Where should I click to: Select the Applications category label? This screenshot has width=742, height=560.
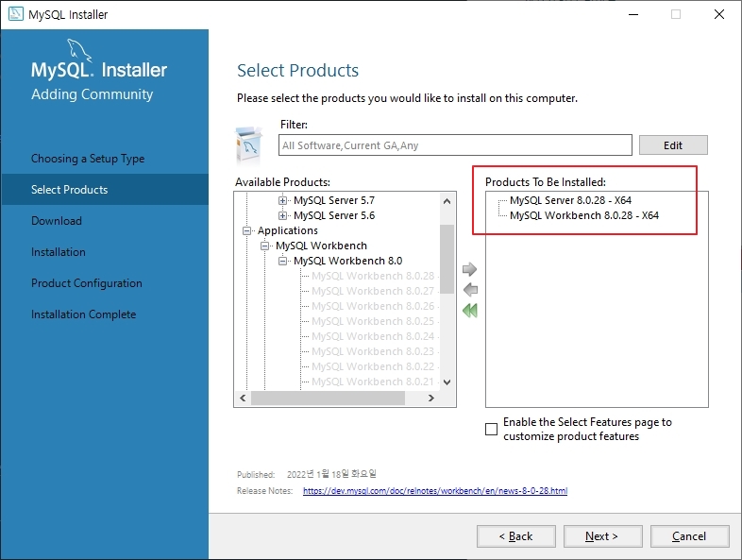click(x=288, y=230)
